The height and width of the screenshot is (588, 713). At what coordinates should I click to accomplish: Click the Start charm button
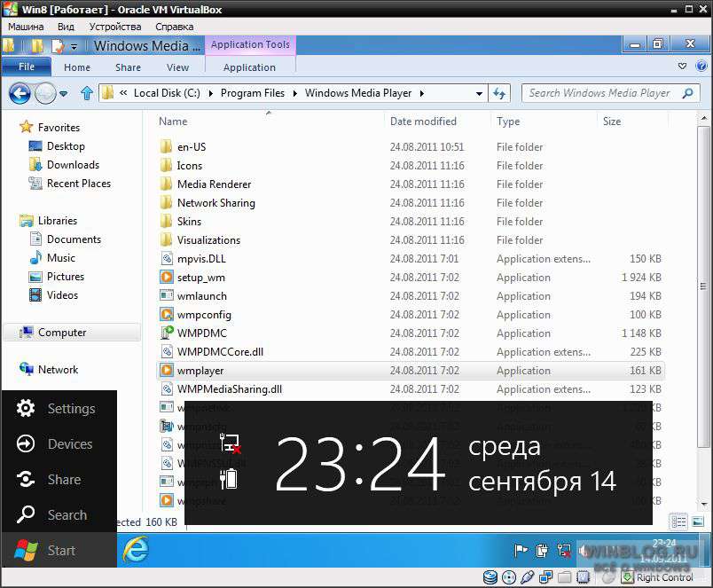[59, 550]
